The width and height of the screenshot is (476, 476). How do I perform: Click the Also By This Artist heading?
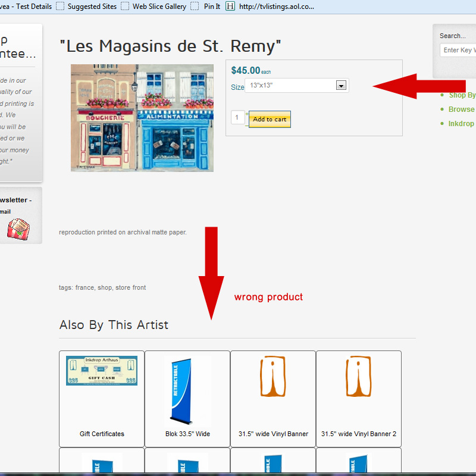coord(114,325)
